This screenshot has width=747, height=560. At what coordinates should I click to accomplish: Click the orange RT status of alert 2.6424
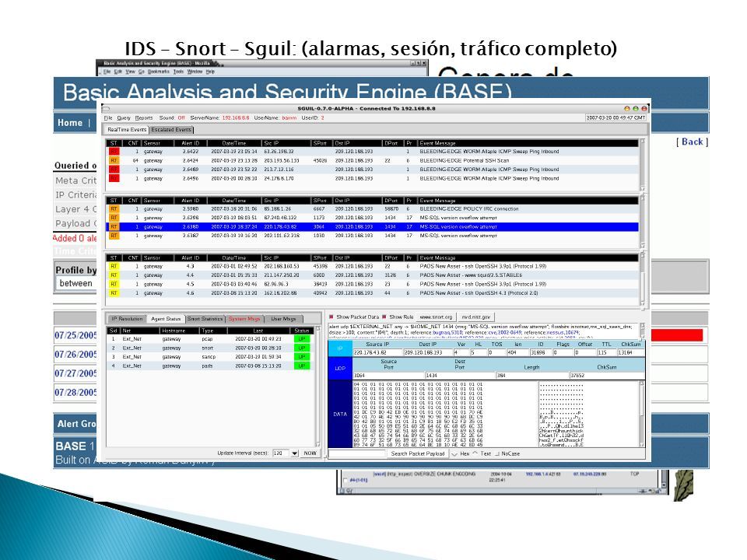(x=114, y=160)
